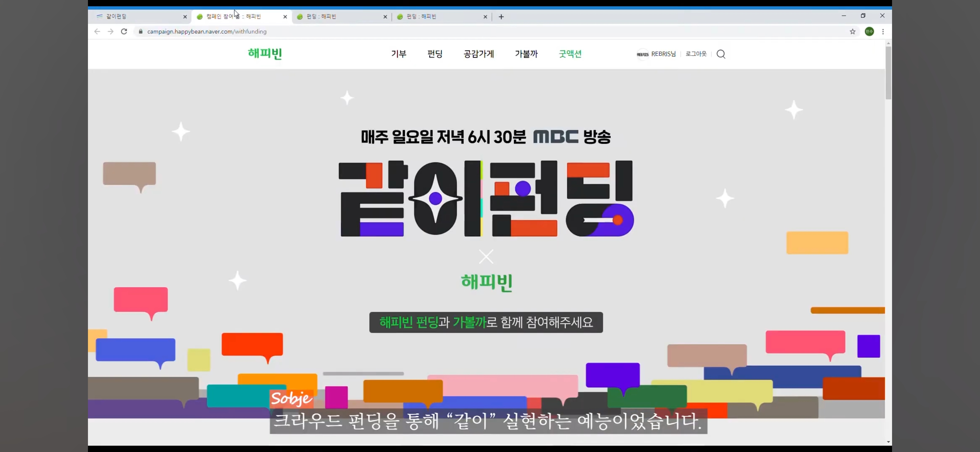Close the 캠페인 참여 해피빈 tab

tap(285, 17)
